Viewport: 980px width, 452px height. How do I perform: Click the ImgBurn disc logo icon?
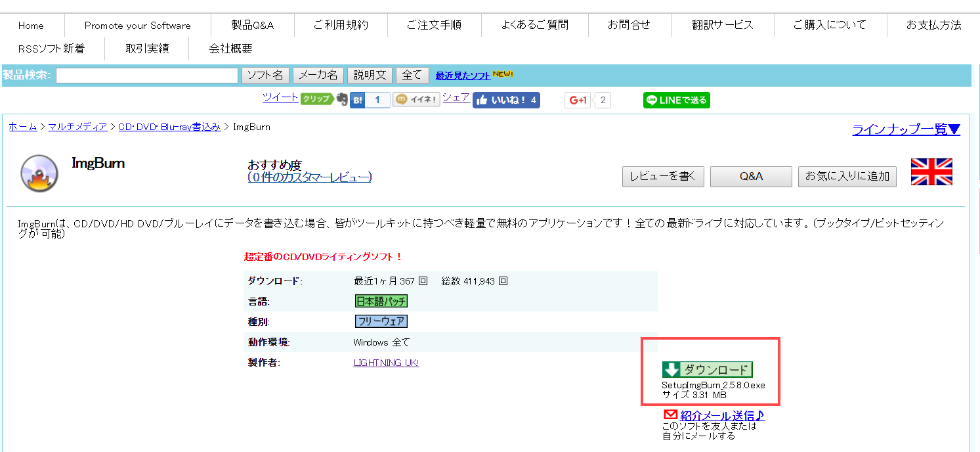39,172
